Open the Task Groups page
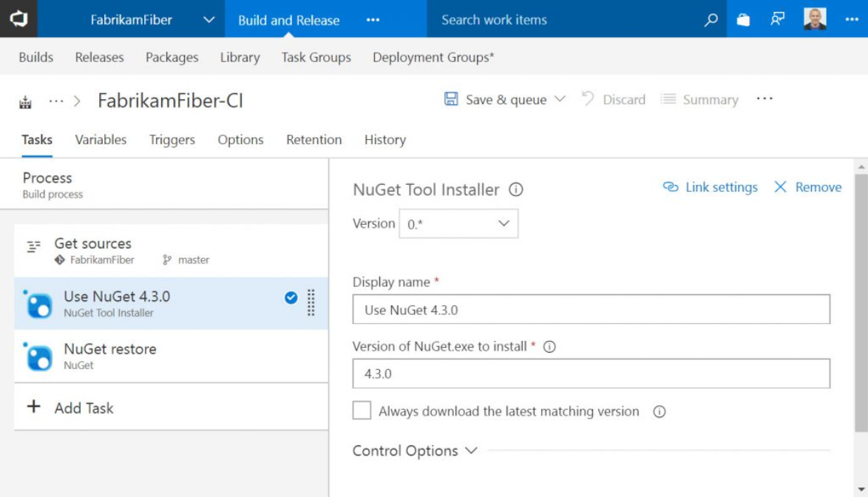Viewport: 868px width, 497px height. [316, 58]
